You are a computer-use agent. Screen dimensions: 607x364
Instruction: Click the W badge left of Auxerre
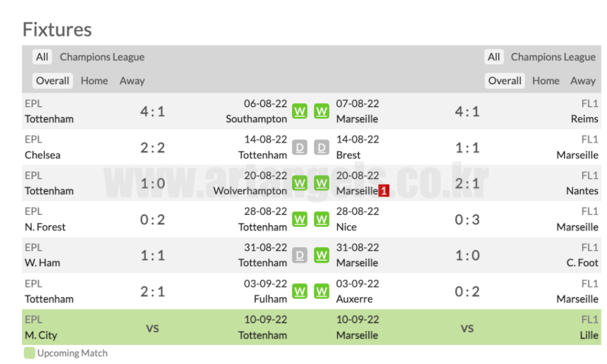[321, 291]
